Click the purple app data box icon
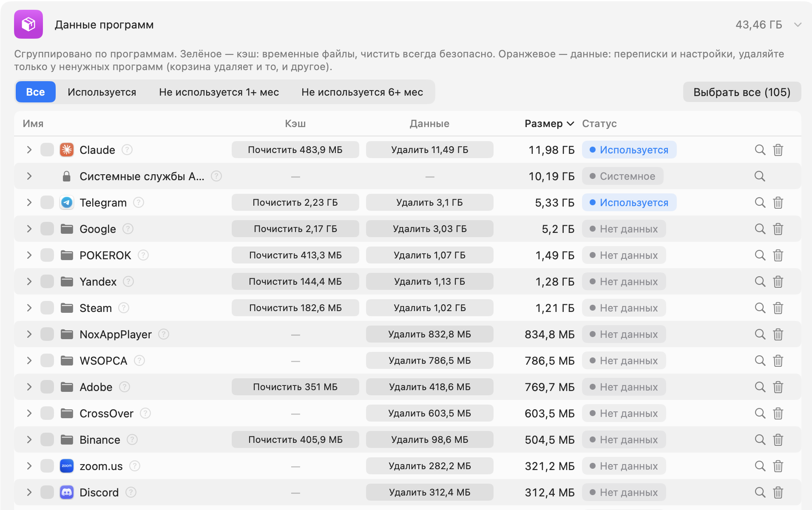 (28, 24)
